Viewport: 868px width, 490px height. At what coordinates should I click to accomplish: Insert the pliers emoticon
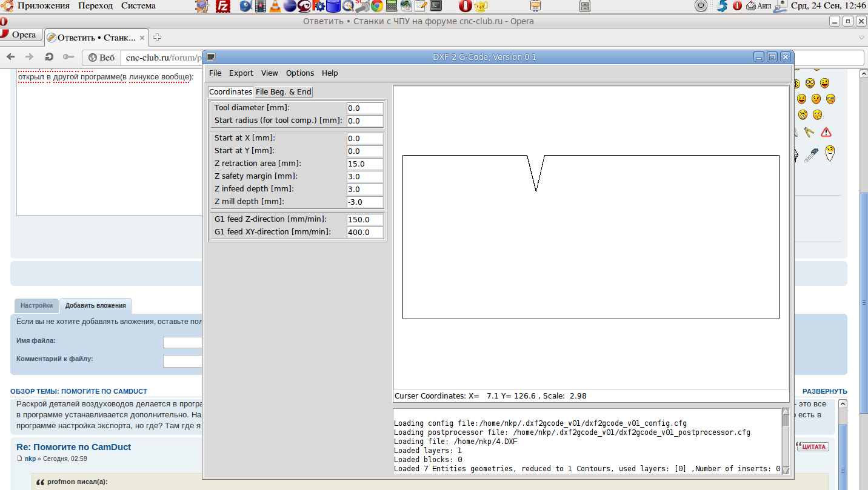(809, 132)
